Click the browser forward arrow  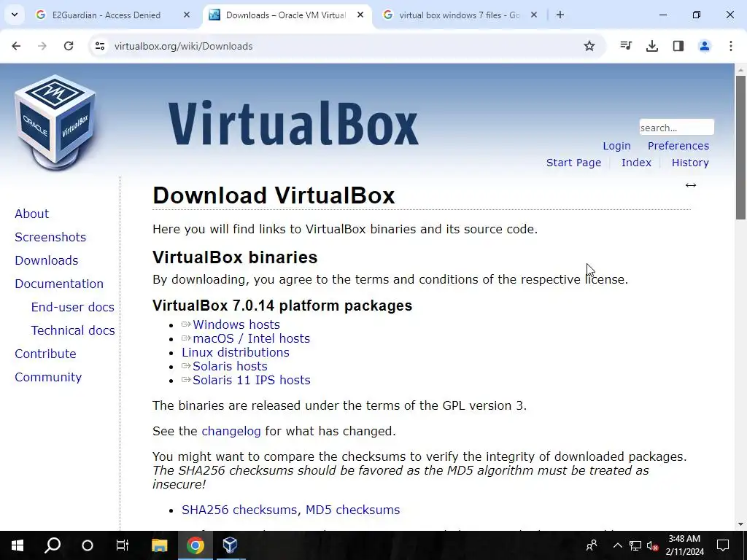[42, 46]
